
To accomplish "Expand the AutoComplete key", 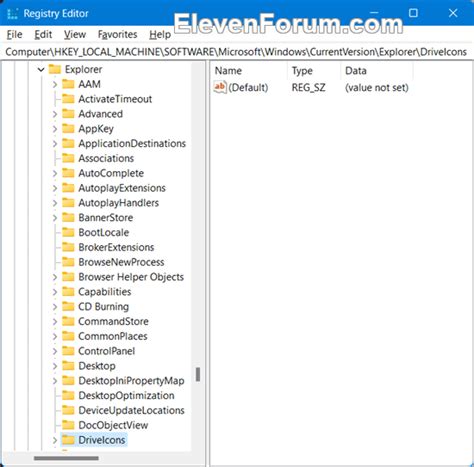I will pos(55,173).
